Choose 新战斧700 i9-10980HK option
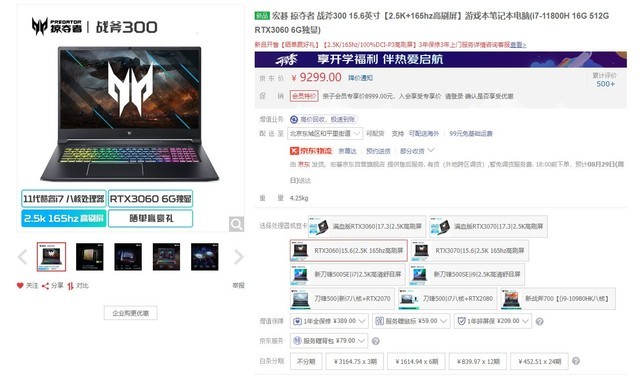 [x=558, y=299]
